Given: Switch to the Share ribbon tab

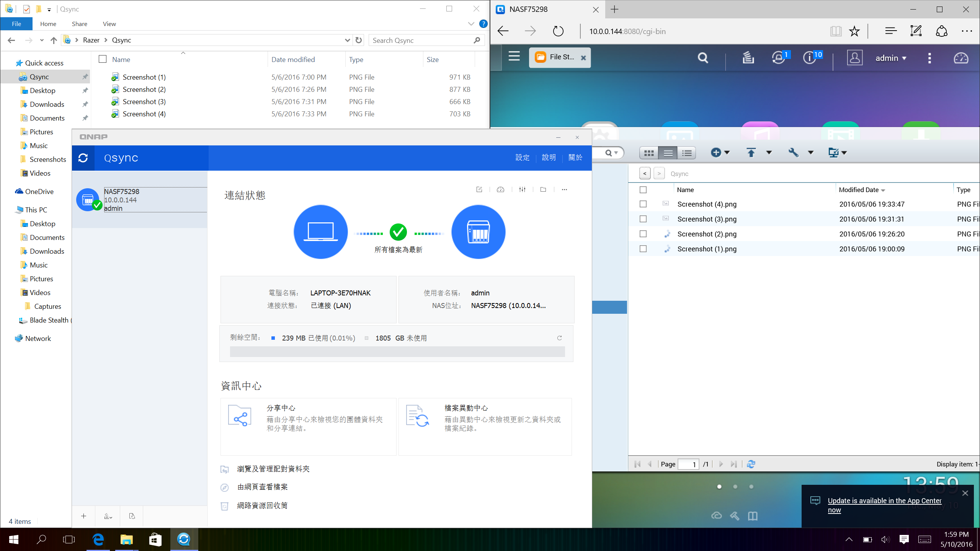Looking at the screenshot, I should tap(80, 24).
